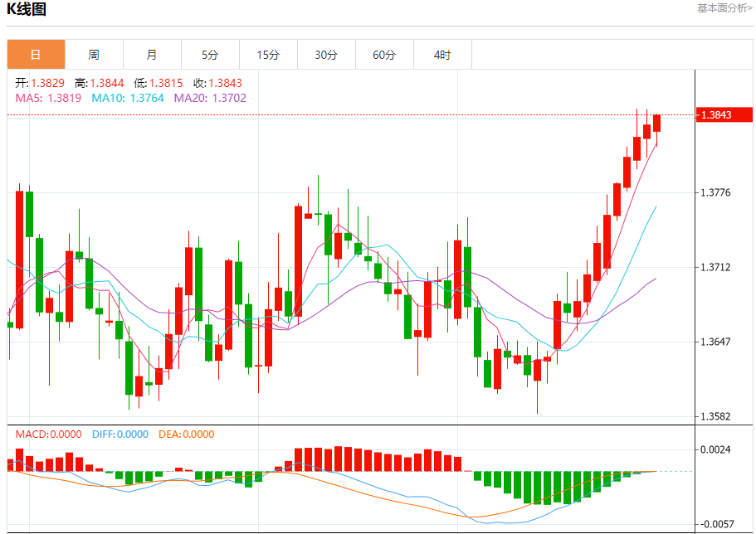The height and width of the screenshot is (534, 756).
Task: Click the red 1.3843 current price tag
Action: coord(724,114)
